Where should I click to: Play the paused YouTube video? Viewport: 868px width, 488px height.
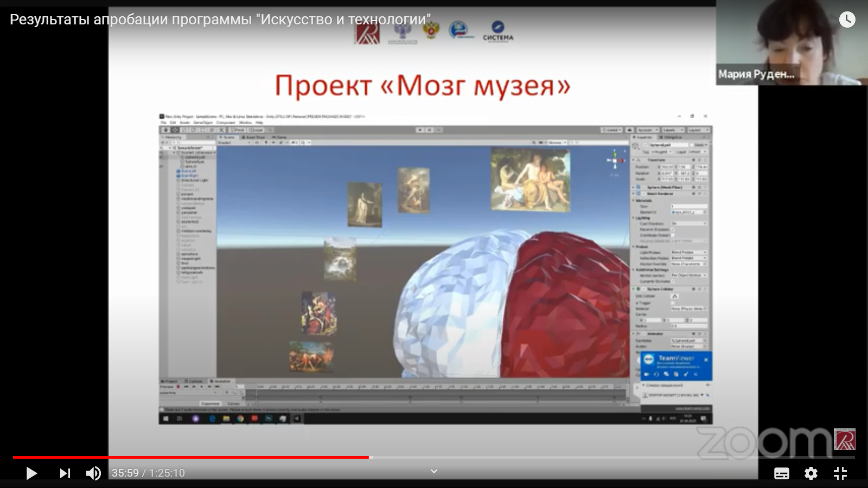(31, 473)
